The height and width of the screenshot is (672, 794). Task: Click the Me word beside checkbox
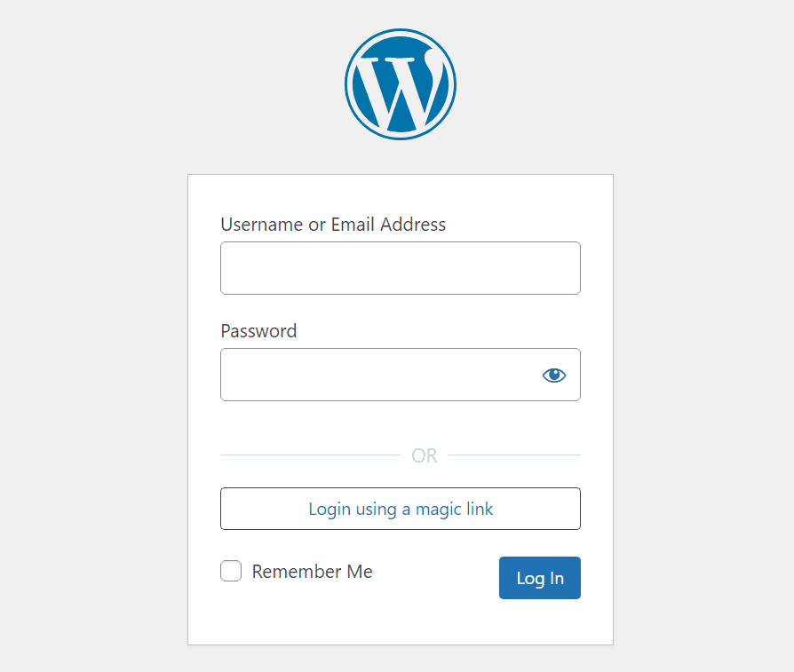[x=360, y=572]
